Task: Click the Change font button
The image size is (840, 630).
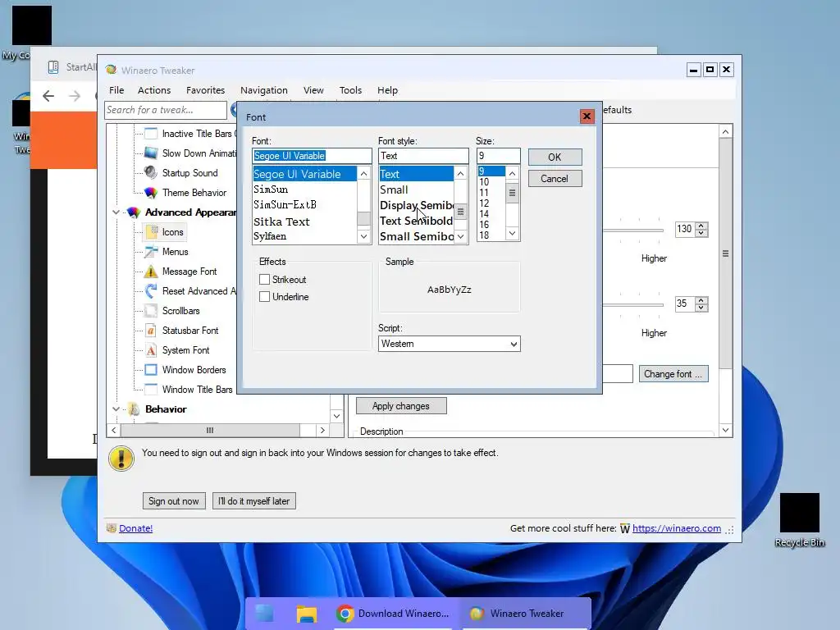Action: click(x=673, y=374)
